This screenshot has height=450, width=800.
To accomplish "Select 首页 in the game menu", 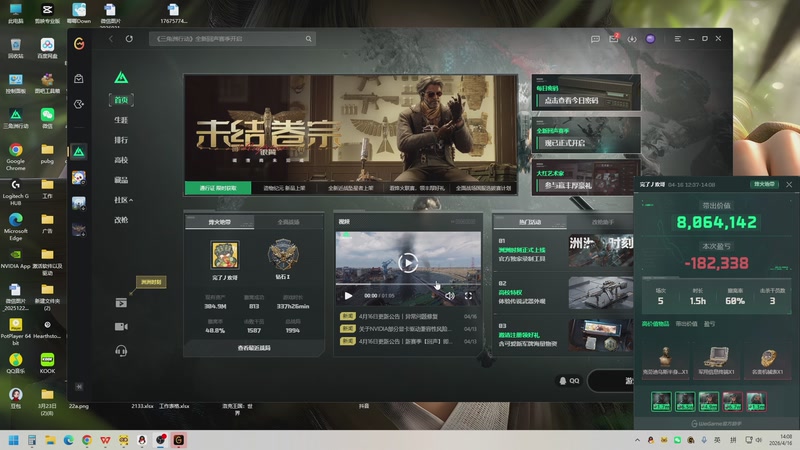I will pos(121,100).
